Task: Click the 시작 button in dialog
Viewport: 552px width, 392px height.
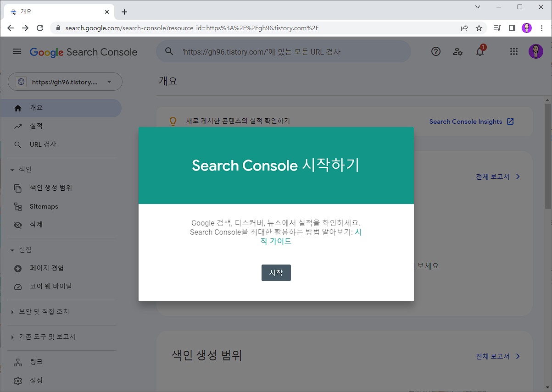Action: [276, 273]
